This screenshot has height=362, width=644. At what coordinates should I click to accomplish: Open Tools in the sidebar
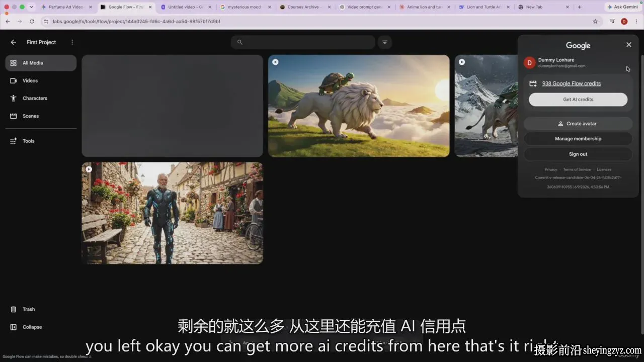(41, 141)
